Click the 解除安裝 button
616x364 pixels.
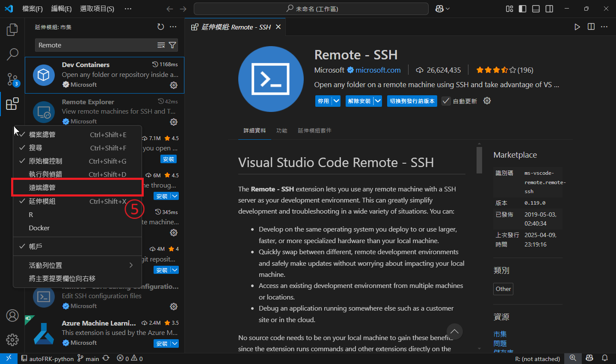(x=359, y=101)
